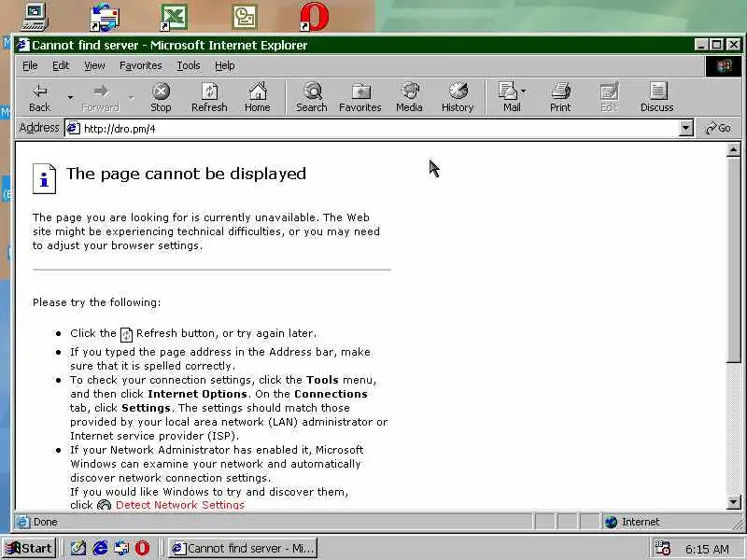This screenshot has width=747, height=560.
Task: Click the inline Refresh icon in instructions
Action: [126, 335]
